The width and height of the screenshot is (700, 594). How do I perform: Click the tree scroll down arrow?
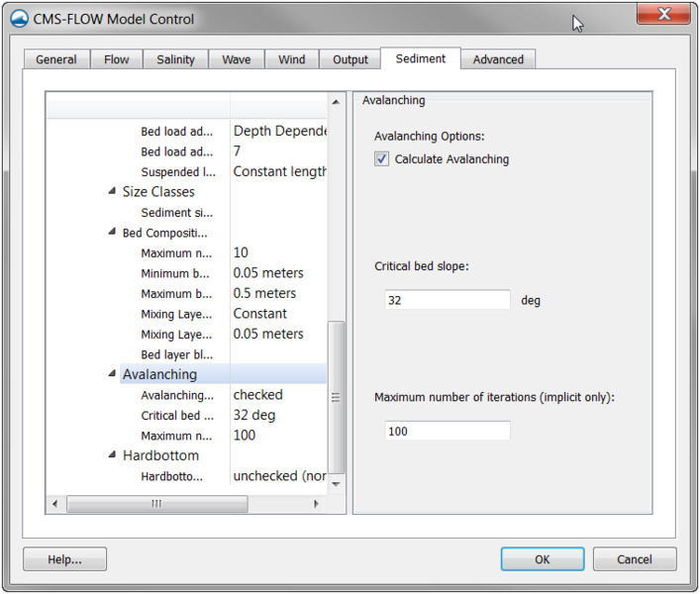tap(337, 484)
